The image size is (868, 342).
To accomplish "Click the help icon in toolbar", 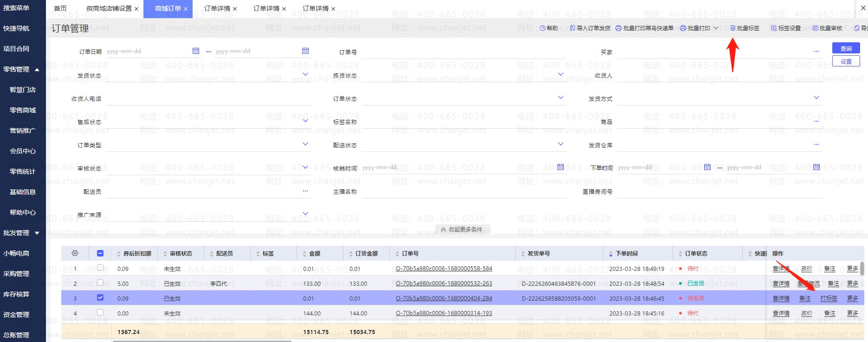I will [x=542, y=28].
